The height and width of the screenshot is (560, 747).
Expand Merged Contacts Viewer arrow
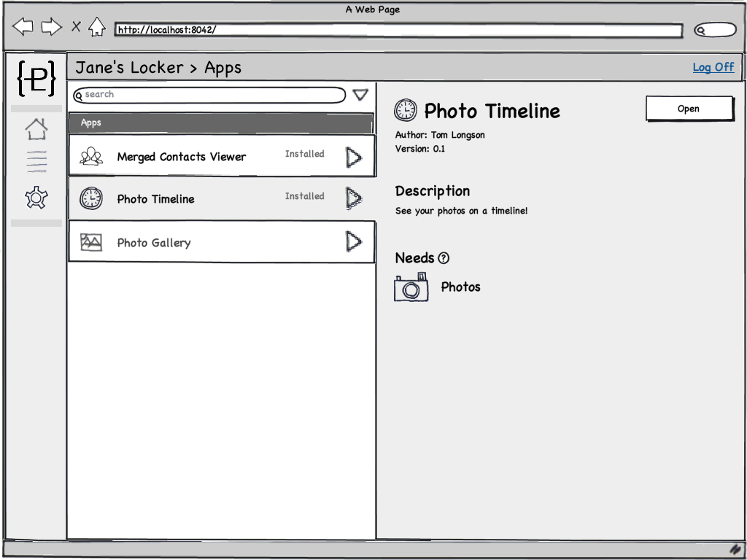[x=354, y=157]
